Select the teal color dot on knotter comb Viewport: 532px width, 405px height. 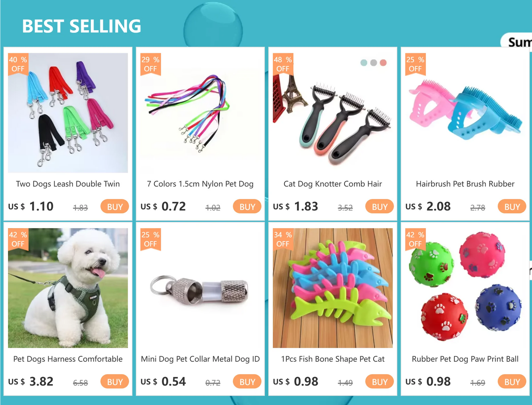click(x=364, y=63)
